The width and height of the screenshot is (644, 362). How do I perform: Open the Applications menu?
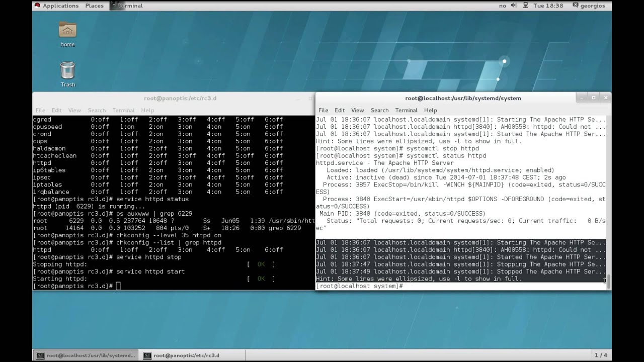[x=56, y=6]
